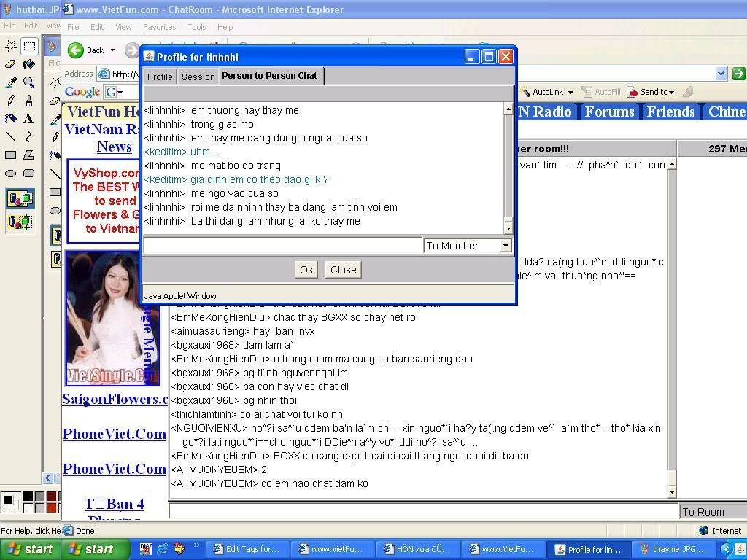747x560 pixels.
Task: Expand hidden system tray icons arrow
Action: [726, 549]
